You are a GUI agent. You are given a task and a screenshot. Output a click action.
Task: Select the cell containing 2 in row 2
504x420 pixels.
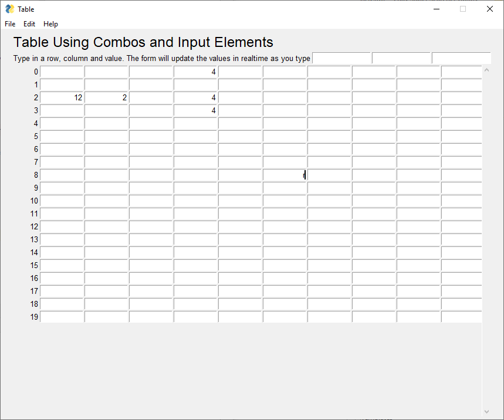coord(106,97)
